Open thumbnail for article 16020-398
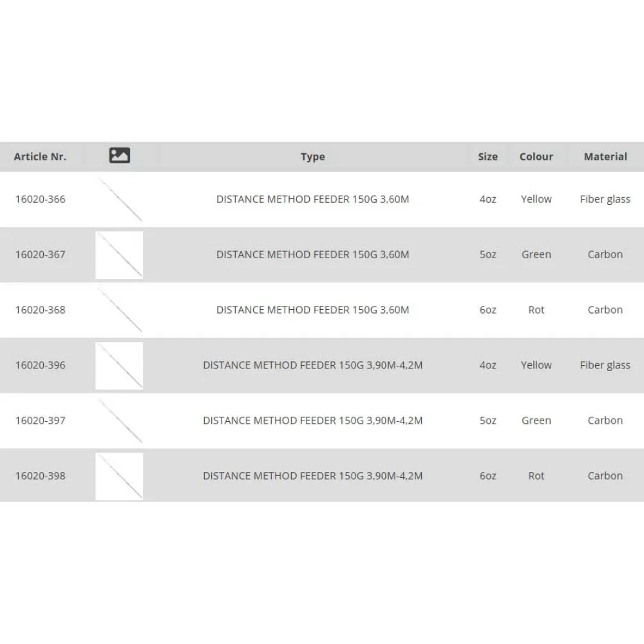This screenshot has height=644, width=644. point(120,477)
